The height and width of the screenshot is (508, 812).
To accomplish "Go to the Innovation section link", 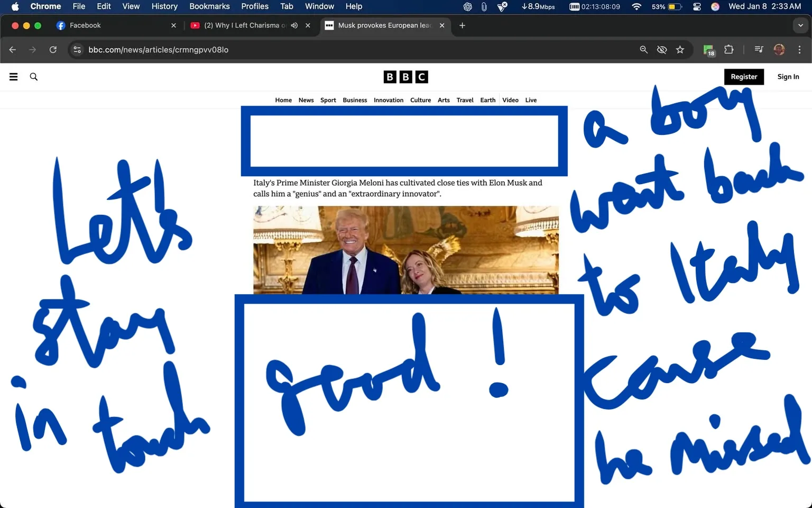I will (388, 100).
